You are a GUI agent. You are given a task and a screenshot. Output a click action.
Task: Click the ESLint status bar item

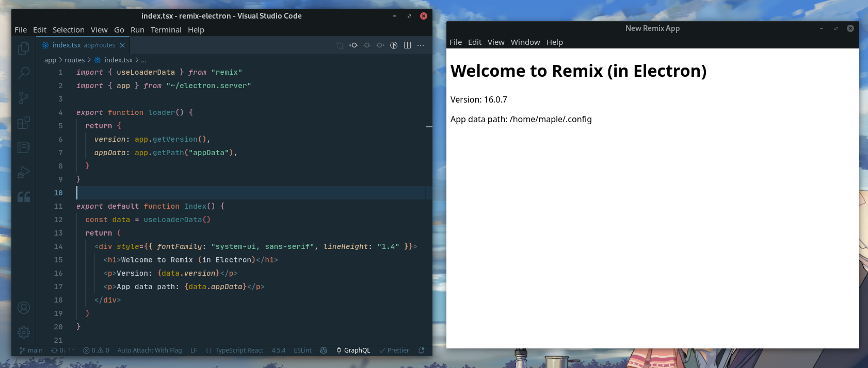pos(303,350)
